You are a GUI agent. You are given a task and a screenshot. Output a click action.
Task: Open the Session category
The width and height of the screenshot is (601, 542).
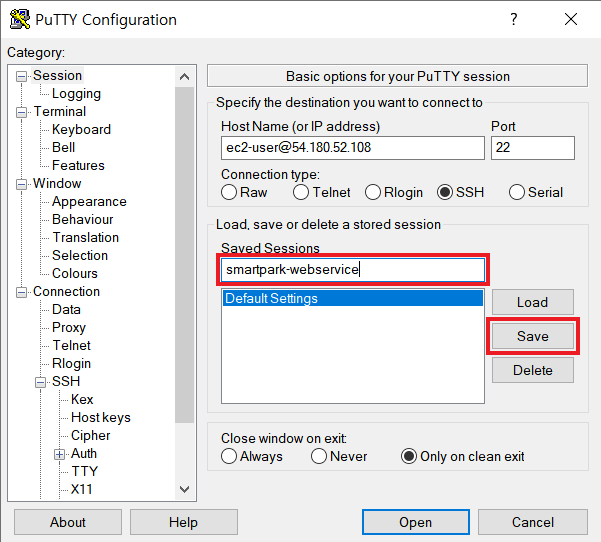pos(57,76)
